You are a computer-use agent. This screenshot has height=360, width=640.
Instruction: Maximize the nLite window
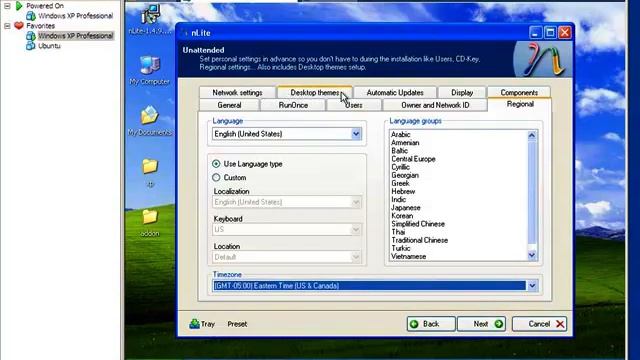(x=550, y=33)
